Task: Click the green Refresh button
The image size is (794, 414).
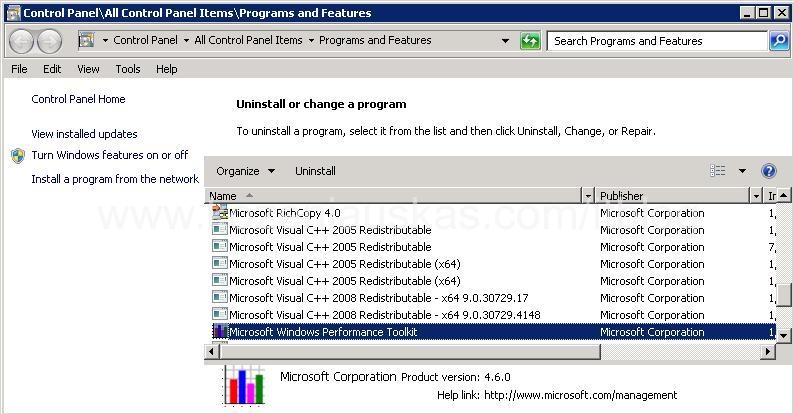Action: (x=530, y=40)
